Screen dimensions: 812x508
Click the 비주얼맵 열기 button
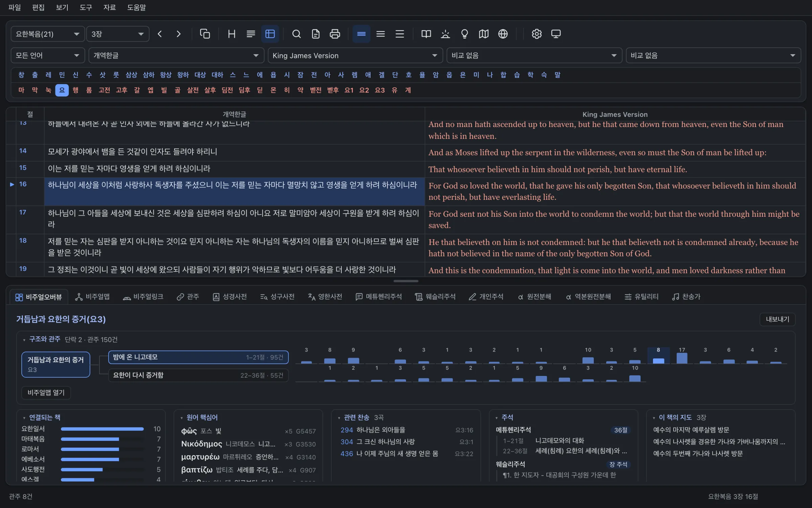[46, 393]
